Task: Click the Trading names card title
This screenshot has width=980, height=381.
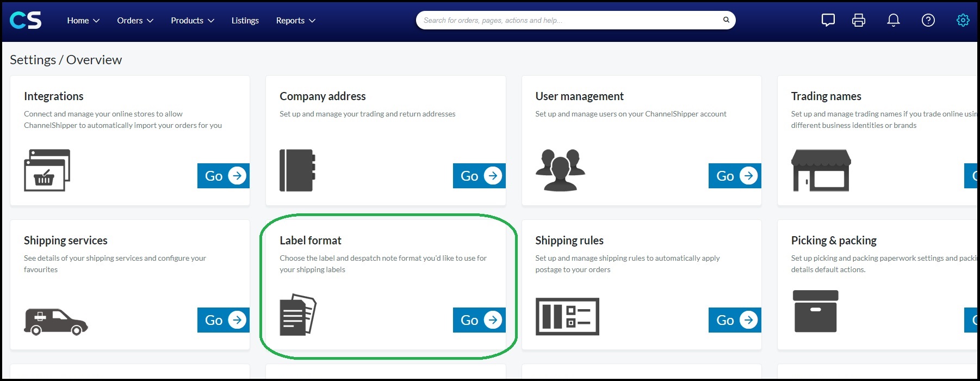Action: (x=826, y=96)
